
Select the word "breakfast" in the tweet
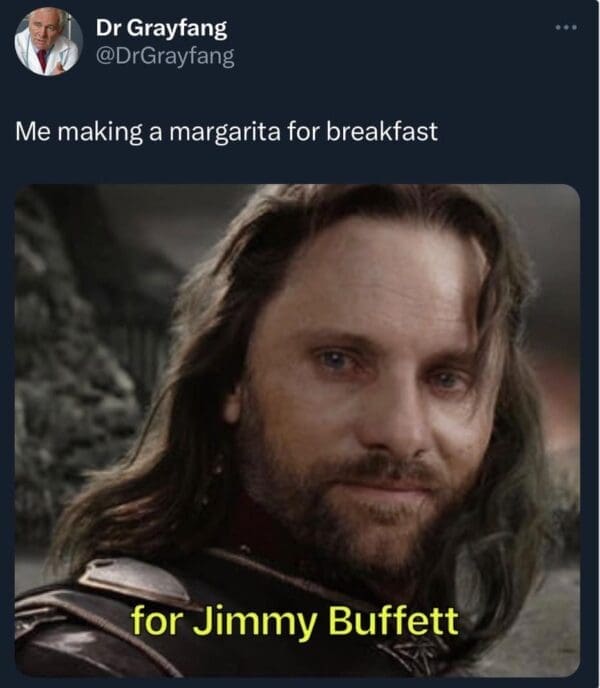382,131
